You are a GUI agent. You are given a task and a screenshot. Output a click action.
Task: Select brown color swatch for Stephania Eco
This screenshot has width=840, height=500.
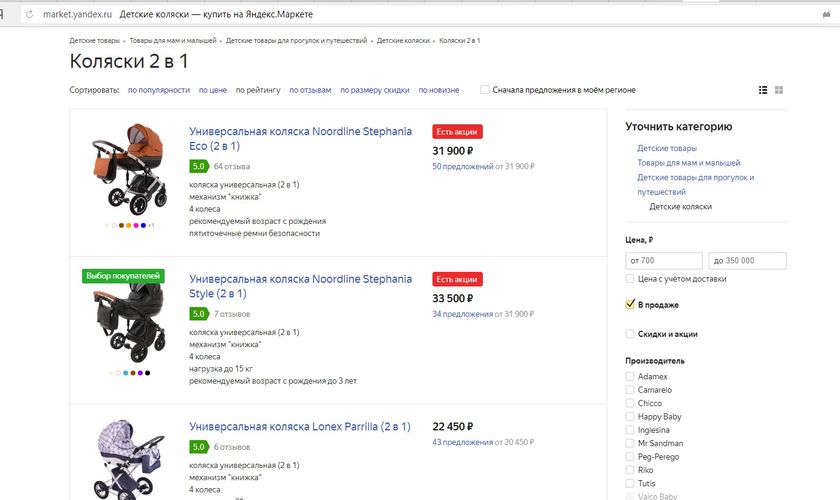[122, 226]
